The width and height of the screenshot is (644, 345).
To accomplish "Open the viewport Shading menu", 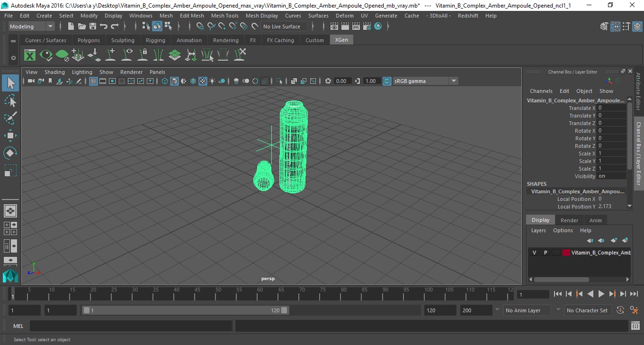I will pyautogui.click(x=54, y=72).
